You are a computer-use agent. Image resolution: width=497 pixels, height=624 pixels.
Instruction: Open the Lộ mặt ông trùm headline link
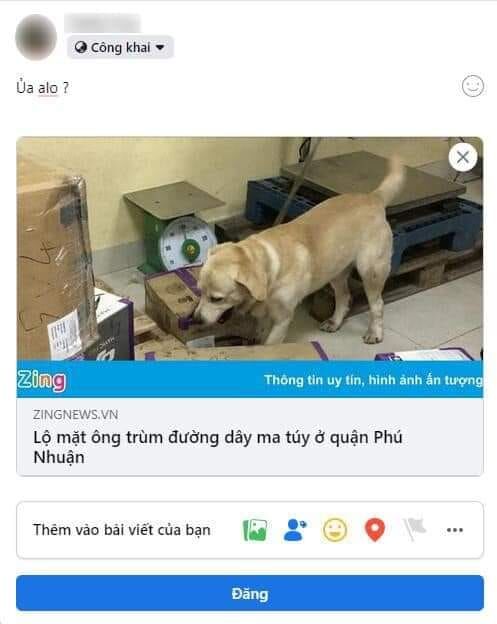click(x=218, y=447)
